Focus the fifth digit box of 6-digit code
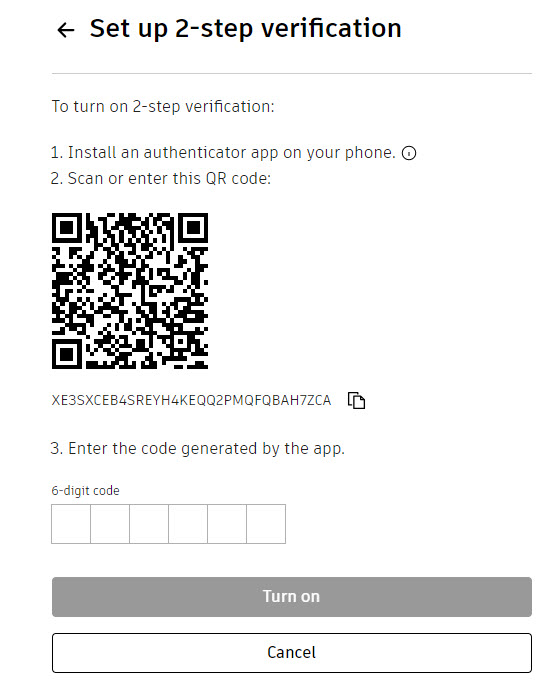This screenshot has height=682, width=548. point(227,524)
